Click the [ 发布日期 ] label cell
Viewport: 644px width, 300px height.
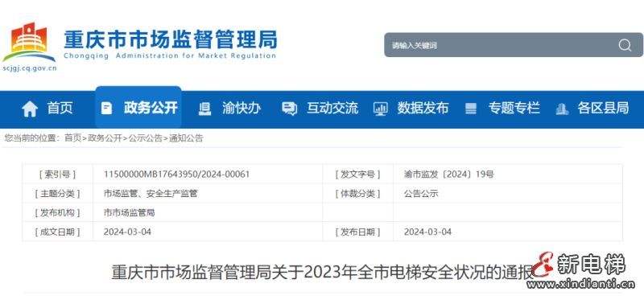point(357,232)
